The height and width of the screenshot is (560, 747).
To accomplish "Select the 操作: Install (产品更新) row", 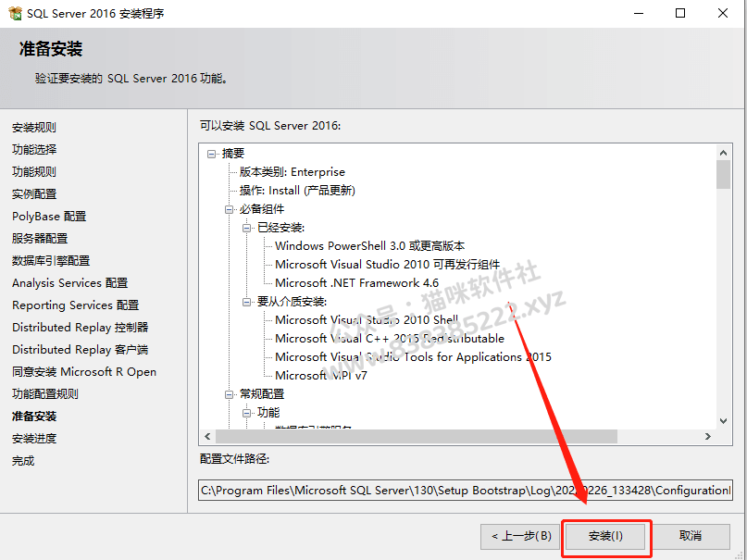I will (x=297, y=191).
